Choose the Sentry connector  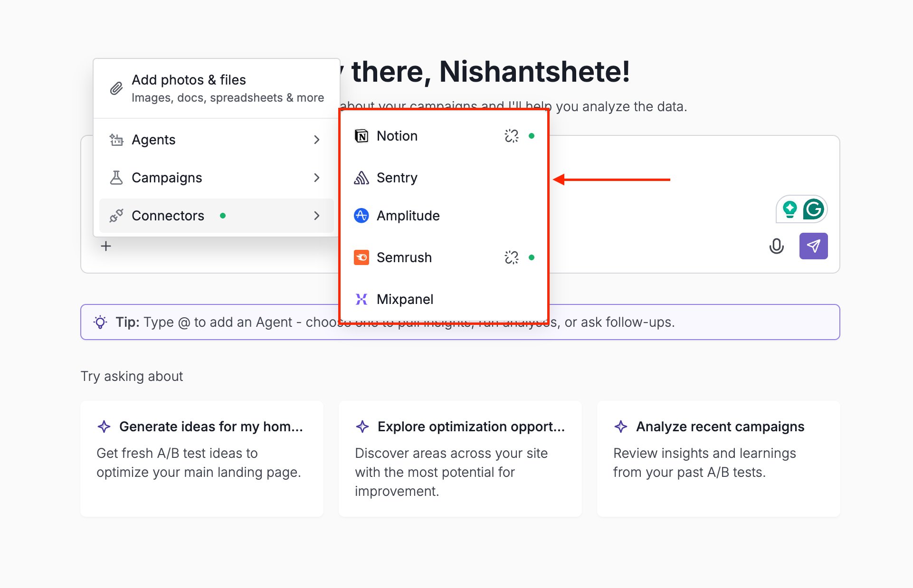[444, 178]
